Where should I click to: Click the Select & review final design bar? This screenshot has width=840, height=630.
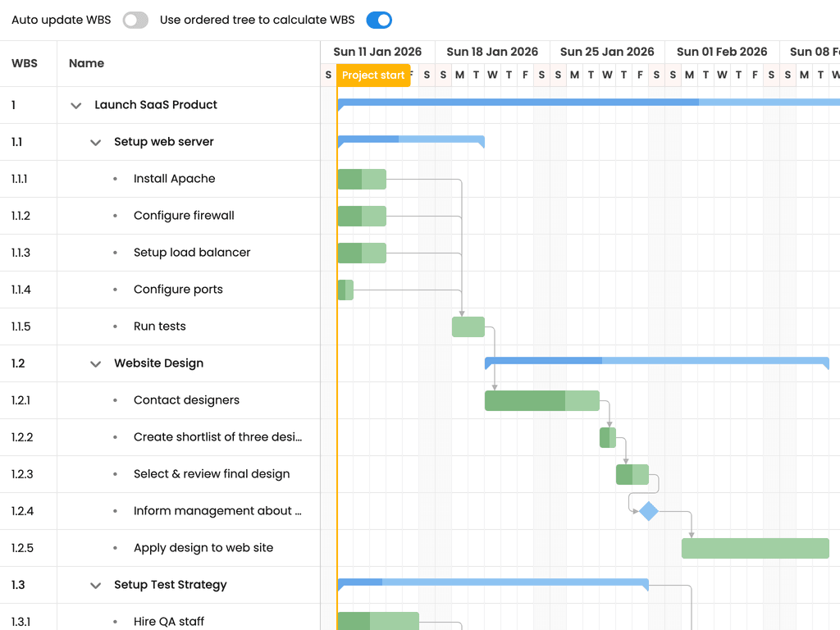(x=632, y=475)
